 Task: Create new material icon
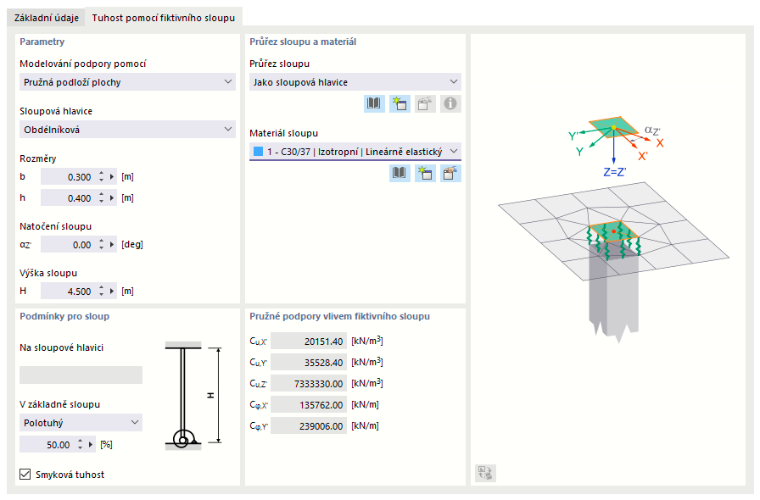pyautogui.click(x=425, y=173)
